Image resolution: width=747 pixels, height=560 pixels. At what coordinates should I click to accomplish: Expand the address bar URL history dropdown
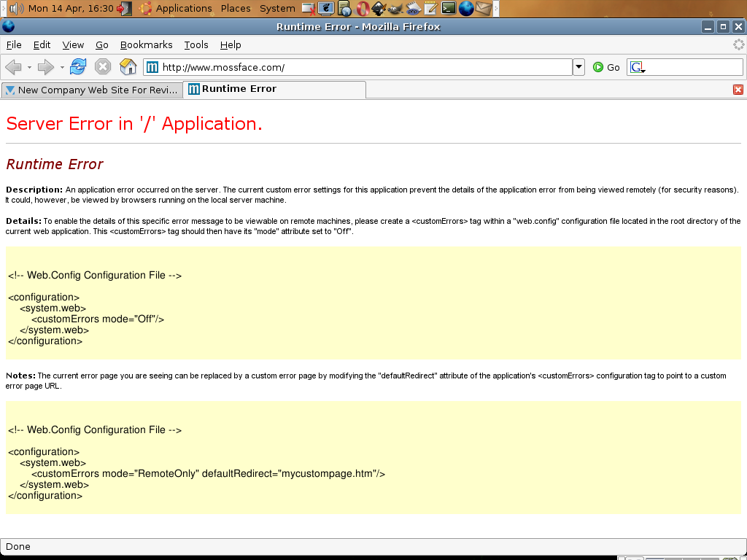578,67
